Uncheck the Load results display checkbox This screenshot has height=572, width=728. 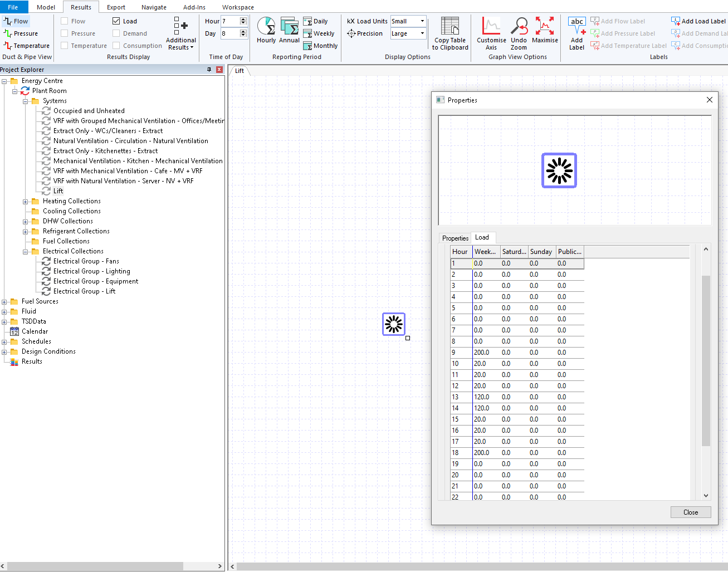[x=116, y=21]
